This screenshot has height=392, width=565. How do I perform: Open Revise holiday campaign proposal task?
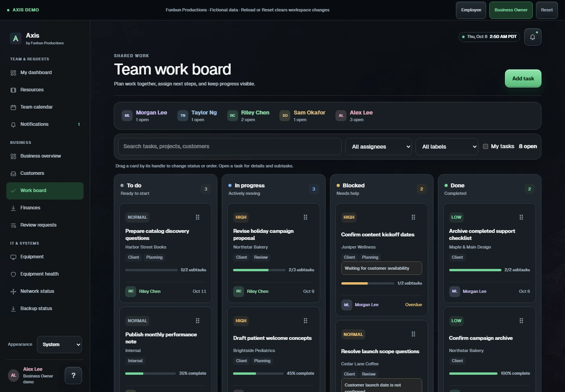pyautogui.click(x=263, y=234)
